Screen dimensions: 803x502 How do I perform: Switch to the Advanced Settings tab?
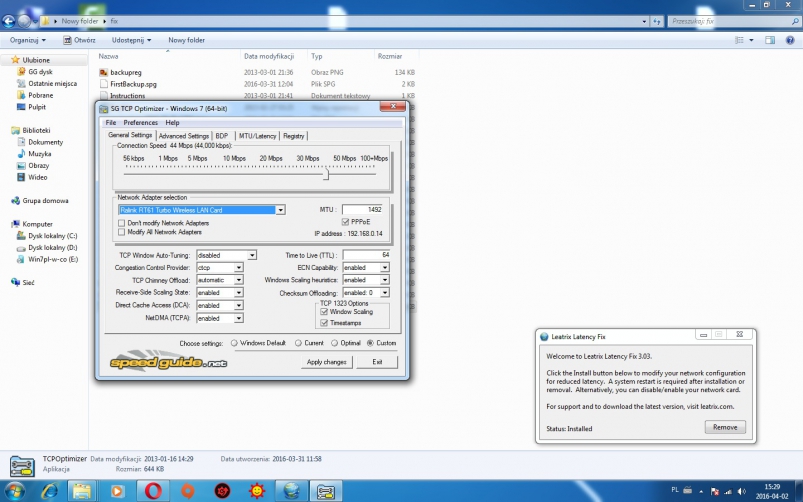click(x=183, y=136)
